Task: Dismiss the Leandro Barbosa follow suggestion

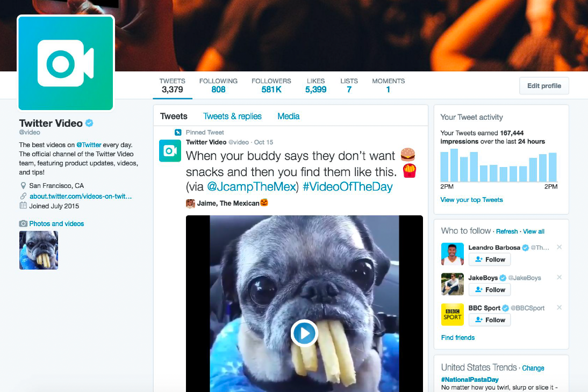Action: (559, 247)
